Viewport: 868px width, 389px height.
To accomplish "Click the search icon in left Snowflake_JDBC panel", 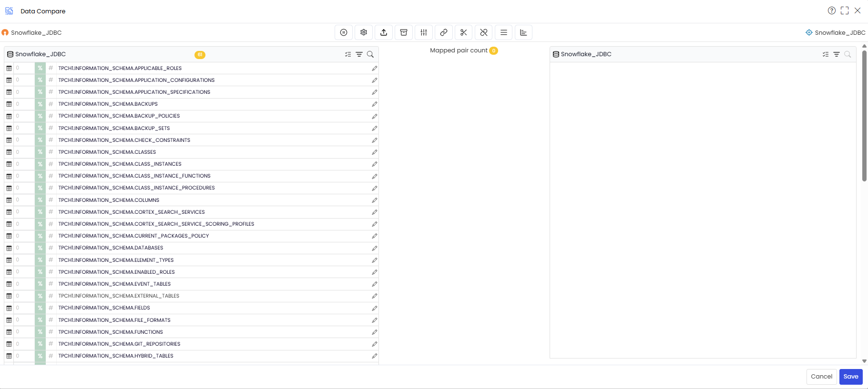I will (370, 54).
